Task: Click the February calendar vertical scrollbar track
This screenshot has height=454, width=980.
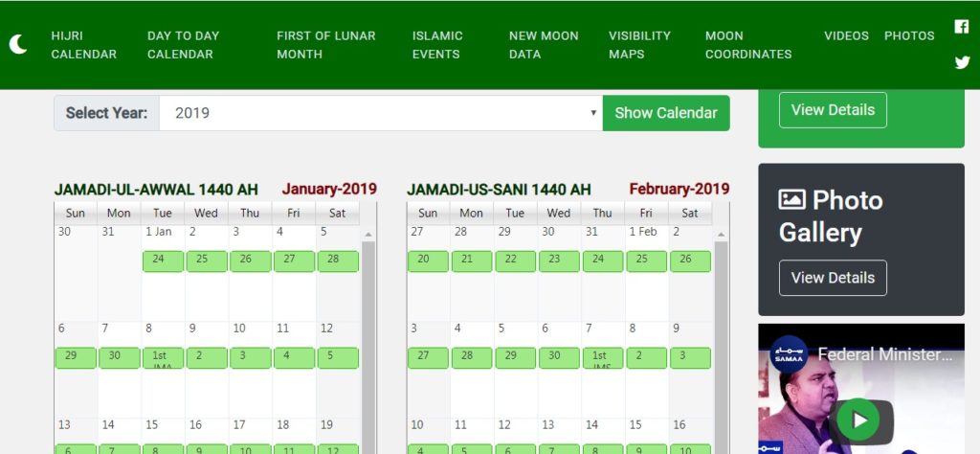Action: [721, 347]
